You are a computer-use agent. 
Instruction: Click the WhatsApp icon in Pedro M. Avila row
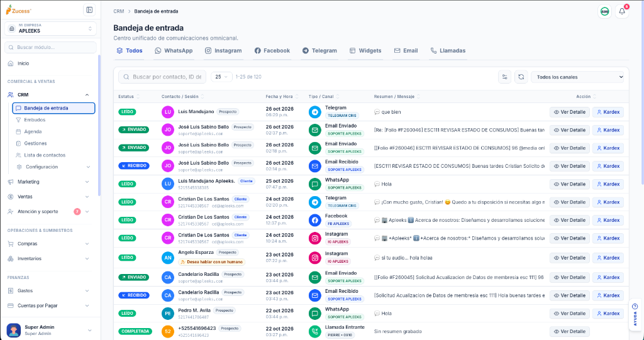pyautogui.click(x=315, y=314)
